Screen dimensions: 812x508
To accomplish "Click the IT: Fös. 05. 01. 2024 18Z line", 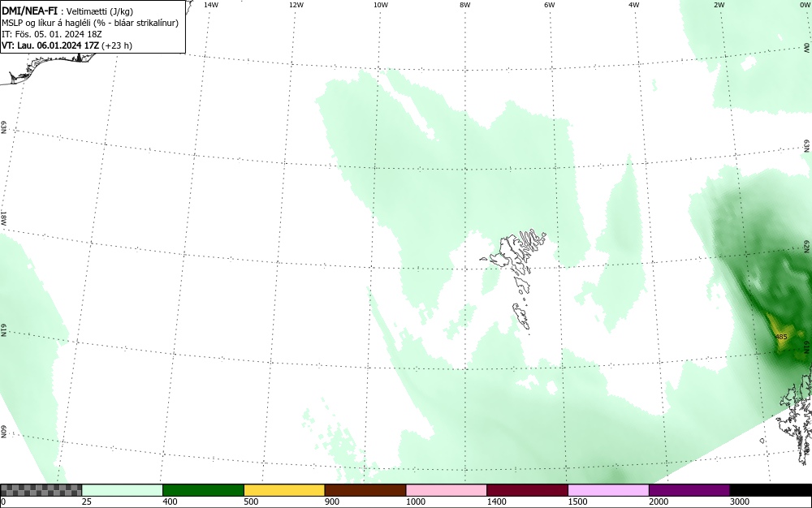I will [x=52, y=34].
